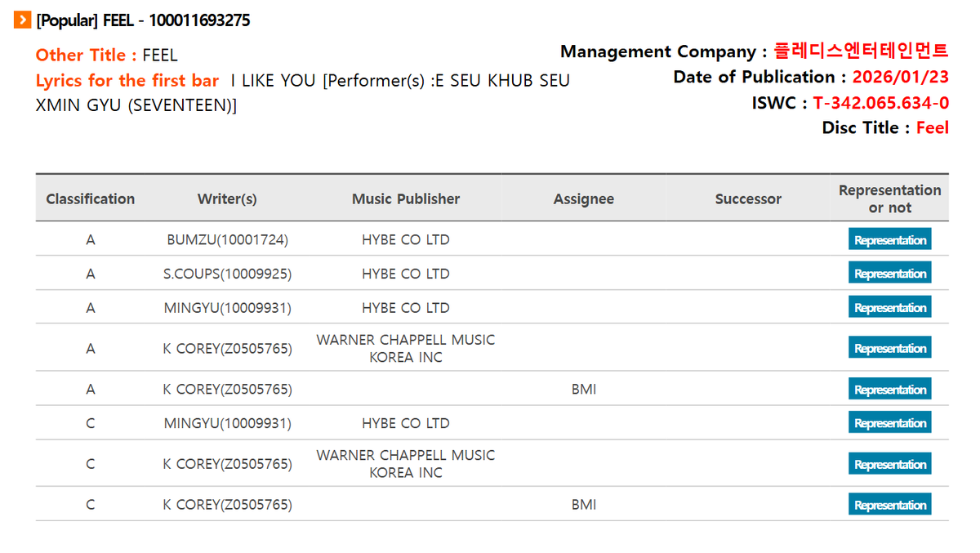
Task: Click Representation for classification A K COREY BMI row
Action: 890,390
